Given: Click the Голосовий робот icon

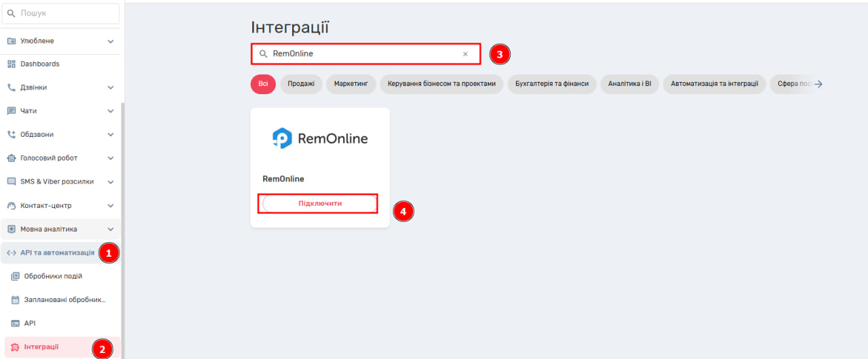Looking at the screenshot, I should click(x=12, y=159).
